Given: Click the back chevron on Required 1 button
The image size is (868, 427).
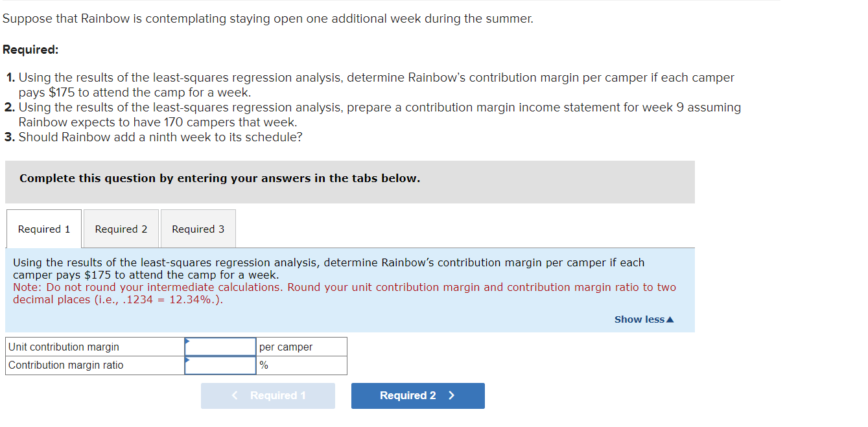Looking at the screenshot, I should pos(235,395).
